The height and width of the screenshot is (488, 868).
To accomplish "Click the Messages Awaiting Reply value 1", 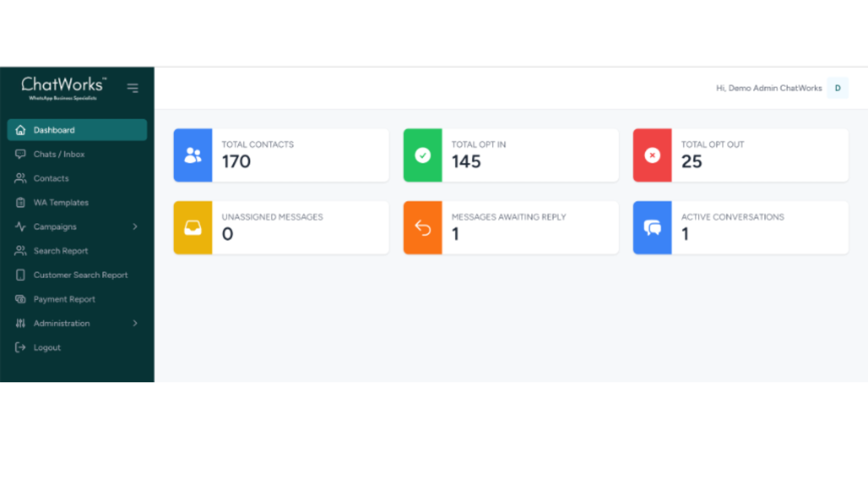I will tap(455, 234).
